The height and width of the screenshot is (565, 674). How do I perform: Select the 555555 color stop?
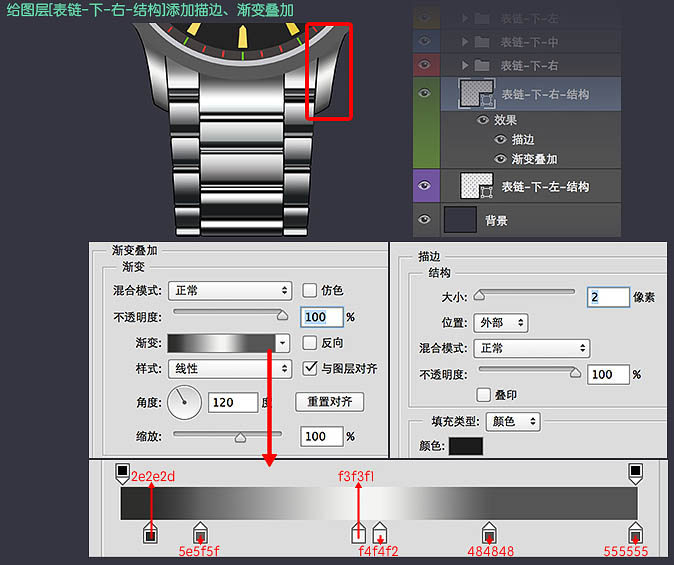tap(635, 533)
